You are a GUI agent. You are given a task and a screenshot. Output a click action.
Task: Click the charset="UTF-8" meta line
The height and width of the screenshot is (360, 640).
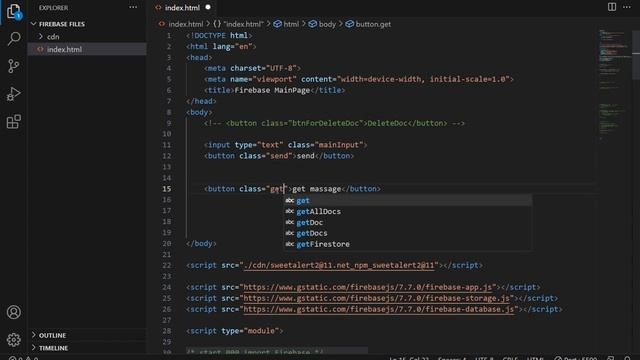point(252,68)
